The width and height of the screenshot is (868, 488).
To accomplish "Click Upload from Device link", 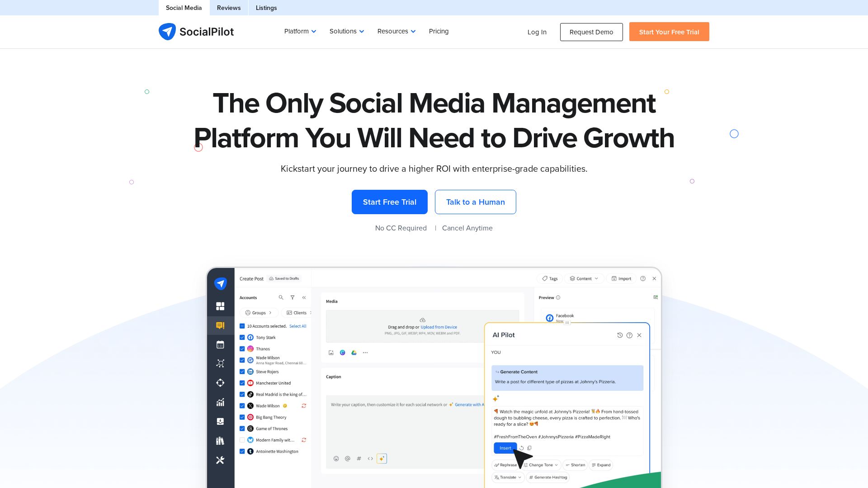I will (x=439, y=327).
